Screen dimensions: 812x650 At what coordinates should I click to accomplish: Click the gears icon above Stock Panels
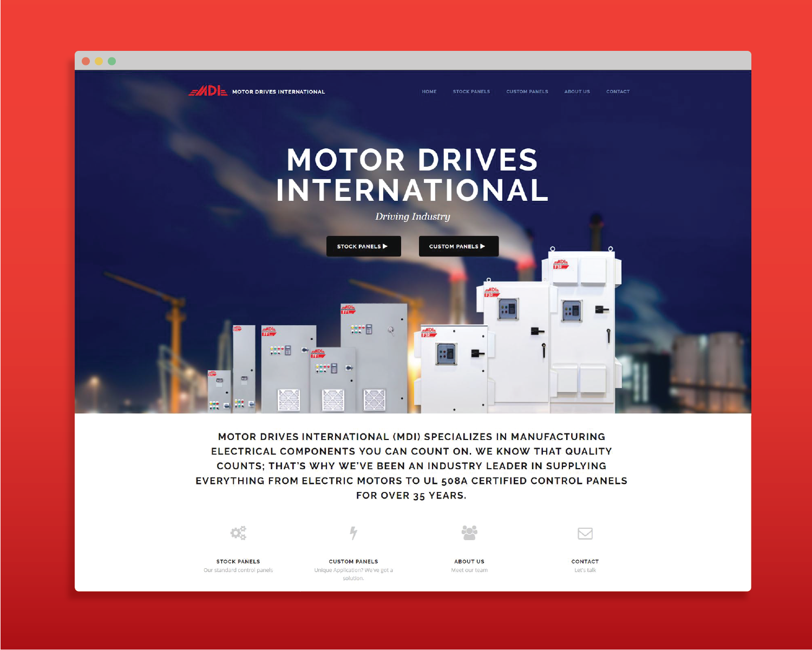(x=238, y=533)
